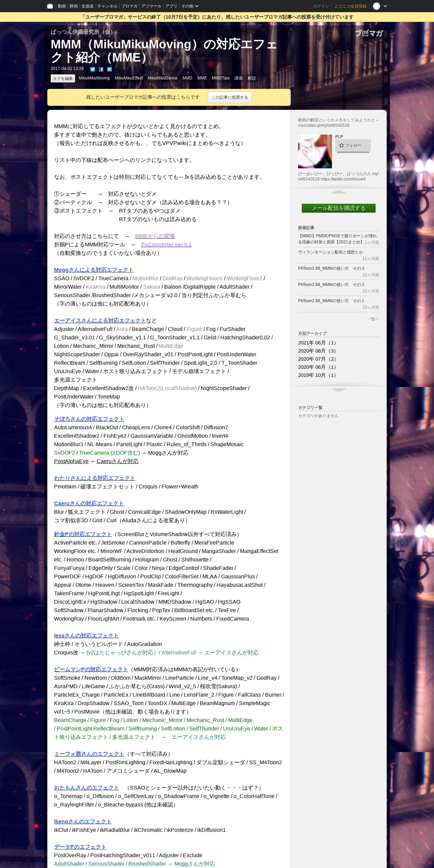
Task: Open the author profile thumbnail
Action: point(315,151)
